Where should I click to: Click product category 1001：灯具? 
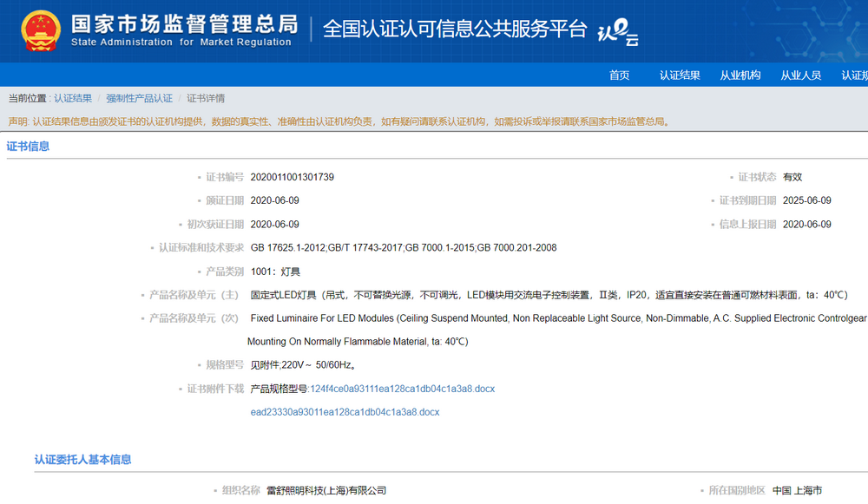(275, 272)
